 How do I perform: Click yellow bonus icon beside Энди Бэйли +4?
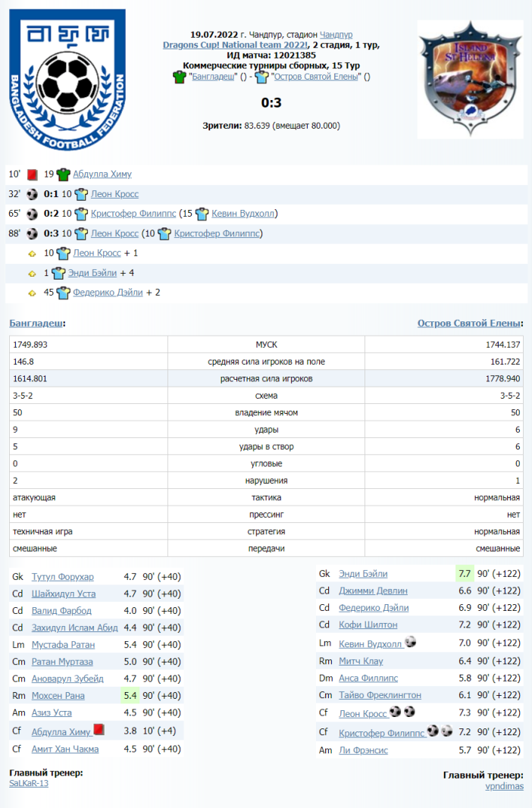point(33,273)
